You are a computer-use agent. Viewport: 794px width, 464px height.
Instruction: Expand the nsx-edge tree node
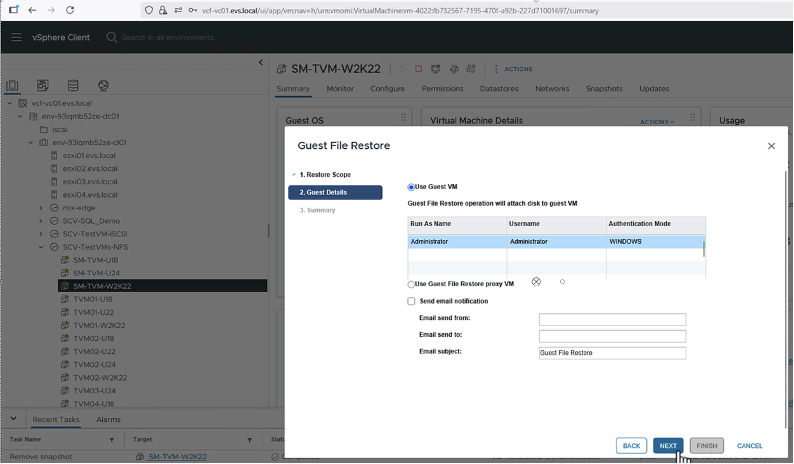(x=42, y=208)
